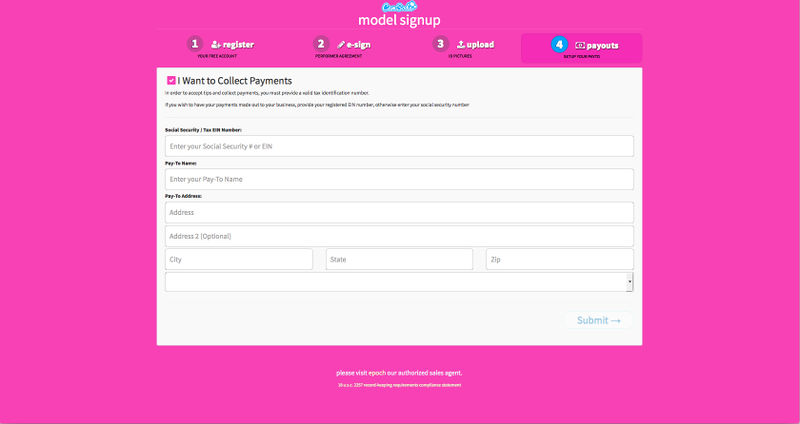Uncheck the I Want to Collect Payments checkbox

172,80
